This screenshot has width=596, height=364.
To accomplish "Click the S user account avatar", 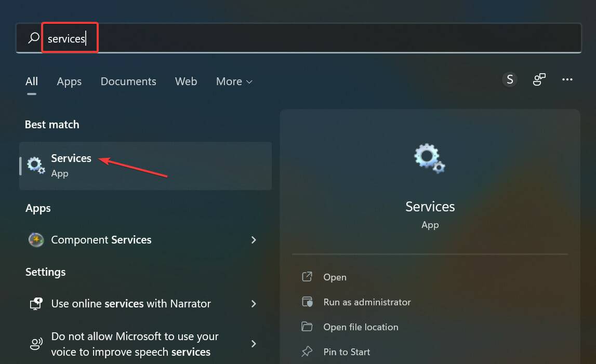I will pyautogui.click(x=510, y=79).
